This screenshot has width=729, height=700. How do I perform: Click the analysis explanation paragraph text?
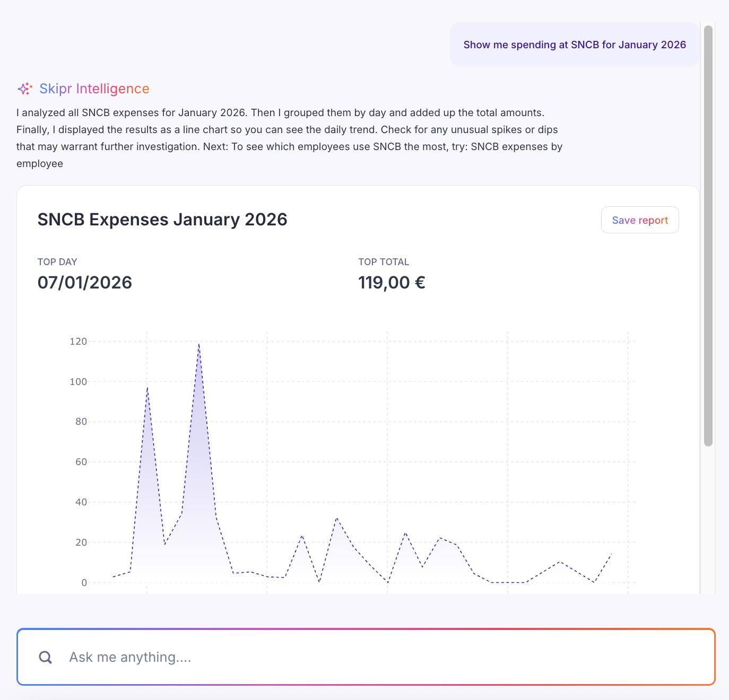coord(289,138)
